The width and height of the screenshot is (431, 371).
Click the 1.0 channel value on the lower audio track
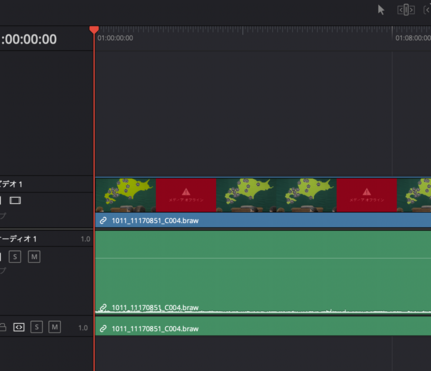click(x=83, y=328)
